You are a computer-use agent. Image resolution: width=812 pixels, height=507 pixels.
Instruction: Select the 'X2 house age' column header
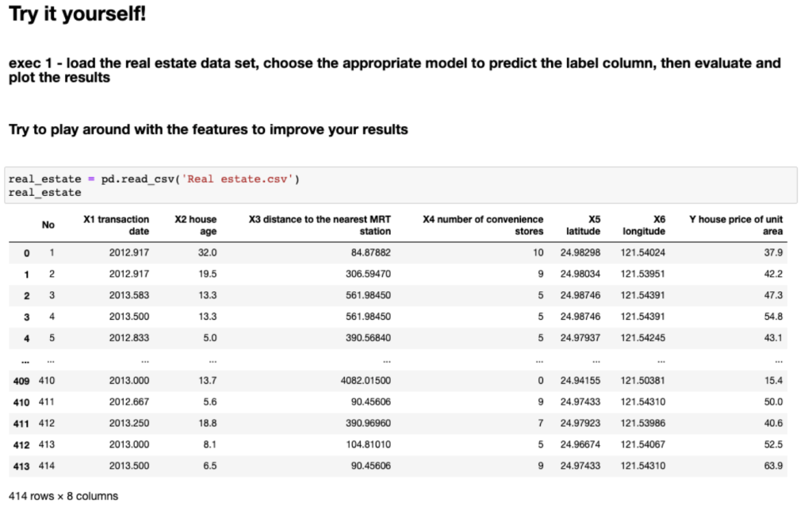(x=196, y=225)
